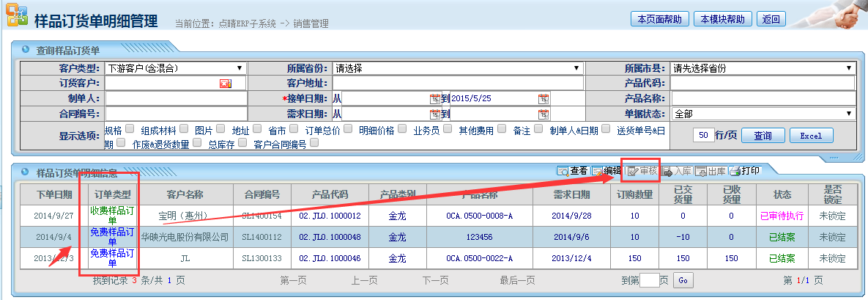
Task: Open calendar icon for 需求日期 start date
Action: 435,114
